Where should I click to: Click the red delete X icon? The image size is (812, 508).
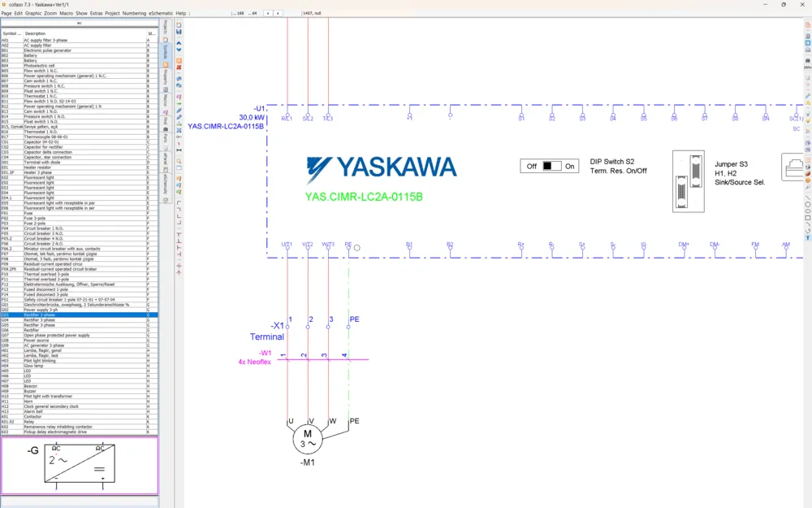[179, 67]
